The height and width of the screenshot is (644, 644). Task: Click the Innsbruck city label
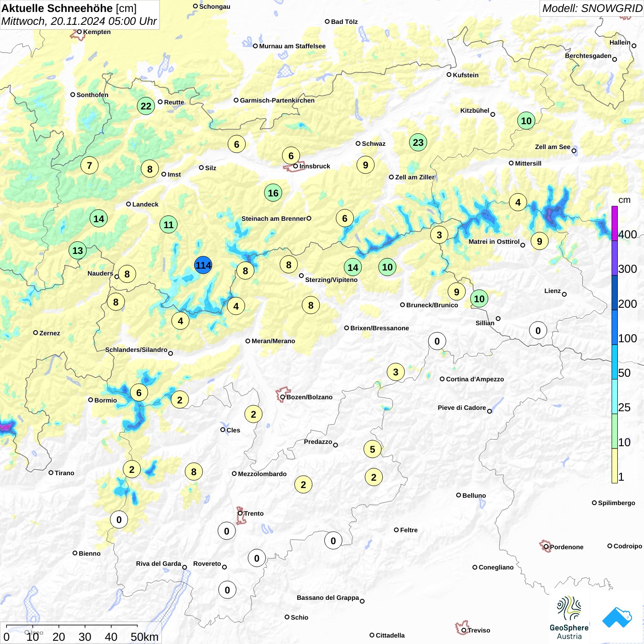[315, 166]
